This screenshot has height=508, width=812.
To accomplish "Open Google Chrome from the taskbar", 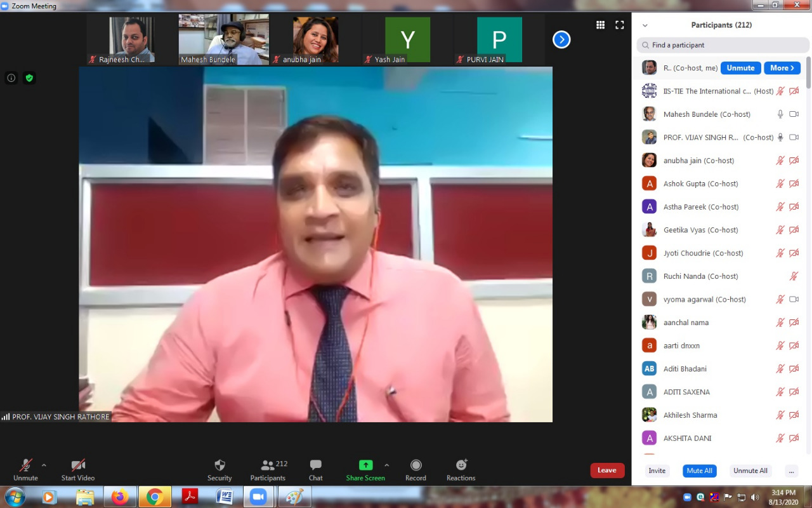I will pyautogui.click(x=154, y=497).
